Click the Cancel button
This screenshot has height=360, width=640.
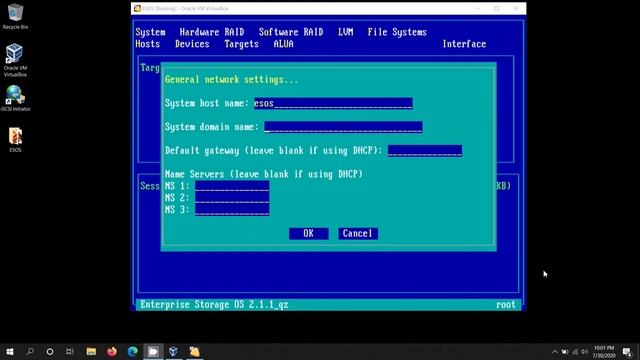pos(358,233)
